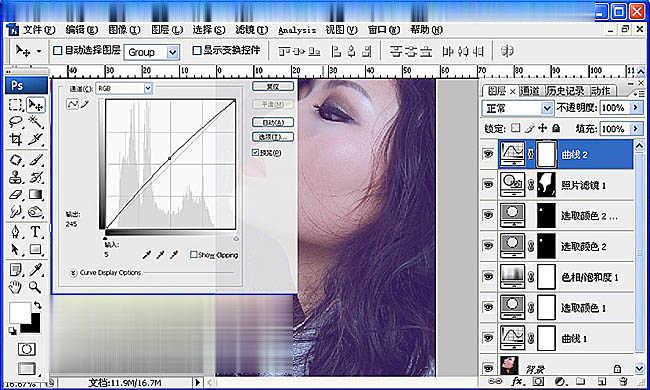650x390 pixels.
Task: Select the Eyedropper tool in the toolbox
Action: point(36,270)
